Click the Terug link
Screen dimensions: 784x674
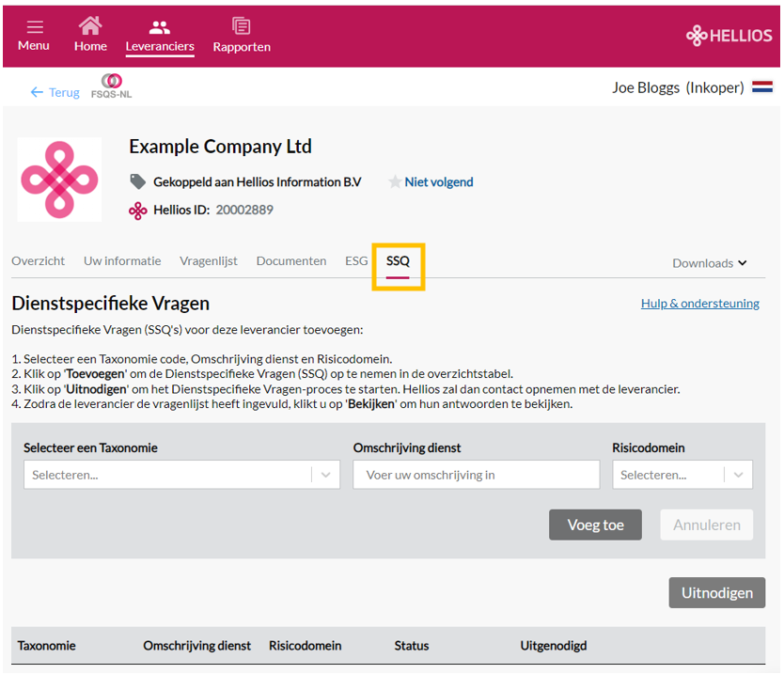64,92
